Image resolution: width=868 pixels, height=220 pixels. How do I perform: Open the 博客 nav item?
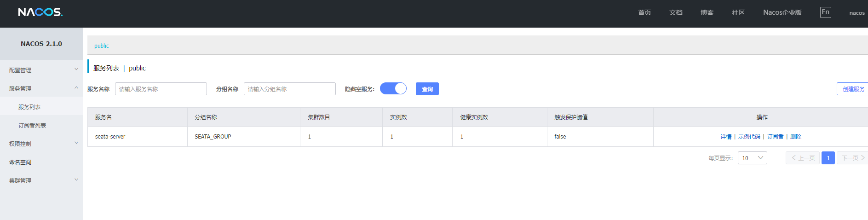pyautogui.click(x=707, y=12)
